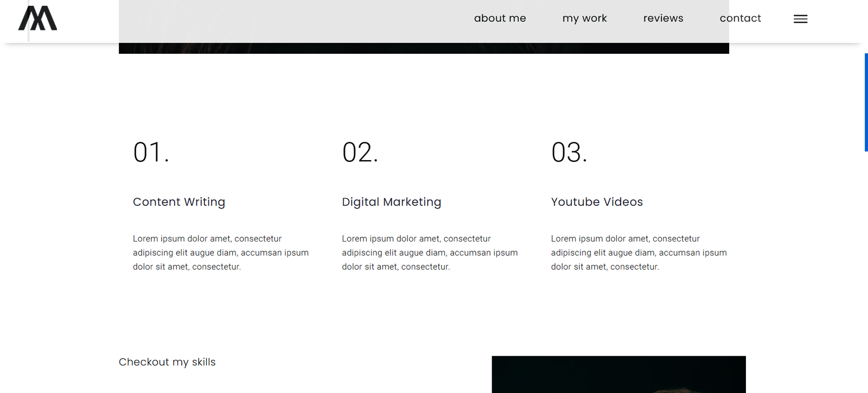Click the M logo in the header

(37, 18)
